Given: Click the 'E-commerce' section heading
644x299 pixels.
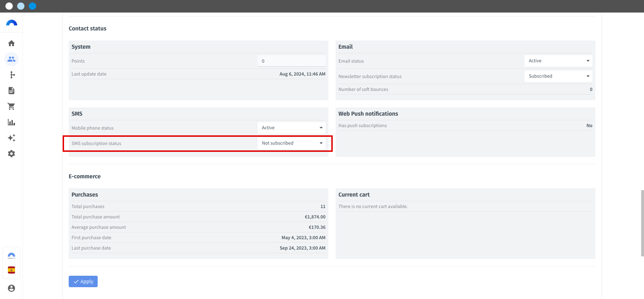Looking at the screenshot, I should [84, 177].
